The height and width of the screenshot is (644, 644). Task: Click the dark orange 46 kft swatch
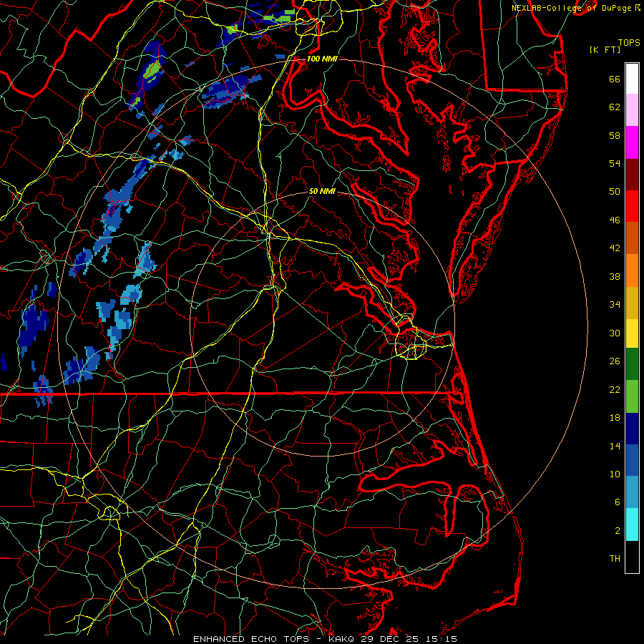click(632, 238)
